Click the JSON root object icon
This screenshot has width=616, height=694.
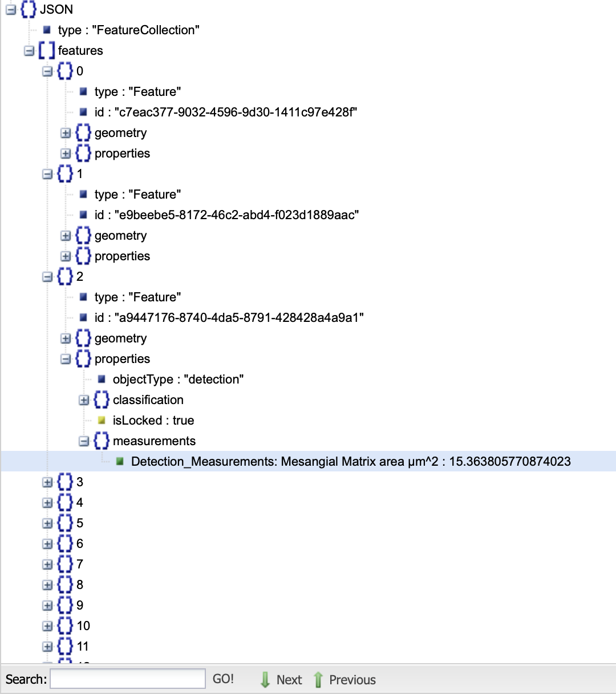point(27,9)
